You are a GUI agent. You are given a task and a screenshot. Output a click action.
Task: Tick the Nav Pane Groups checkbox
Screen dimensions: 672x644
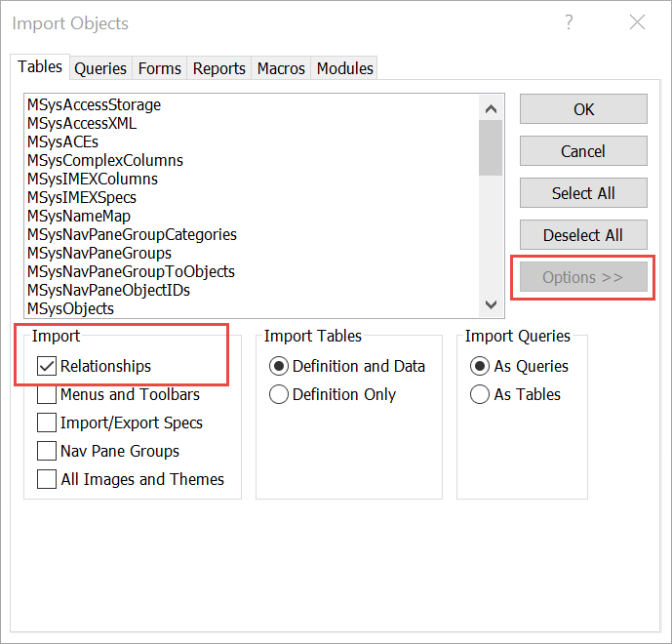coord(47,452)
